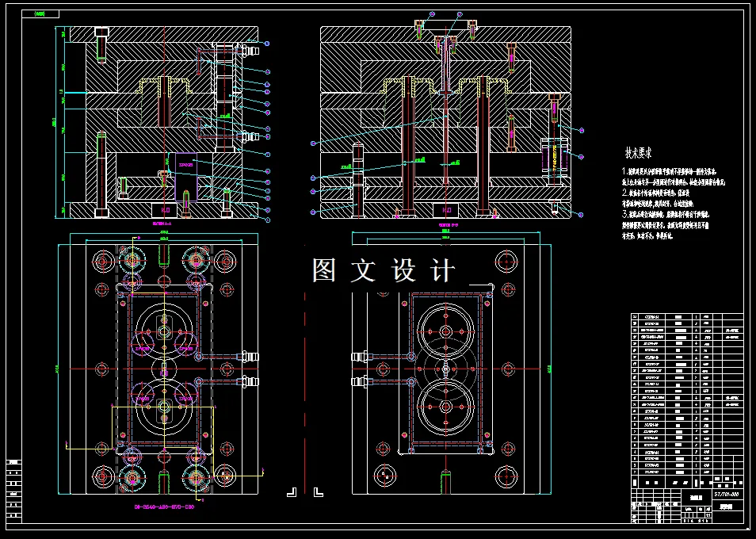Select the DI-2540-A80-B70-C90 label below plan view
This screenshot has height=539, width=756.
(164, 507)
